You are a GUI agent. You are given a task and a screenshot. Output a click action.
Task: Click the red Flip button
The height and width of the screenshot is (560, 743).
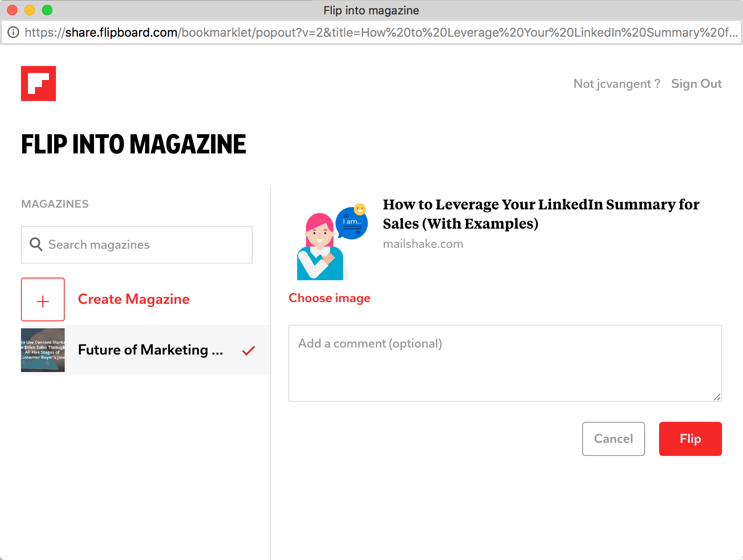click(691, 439)
